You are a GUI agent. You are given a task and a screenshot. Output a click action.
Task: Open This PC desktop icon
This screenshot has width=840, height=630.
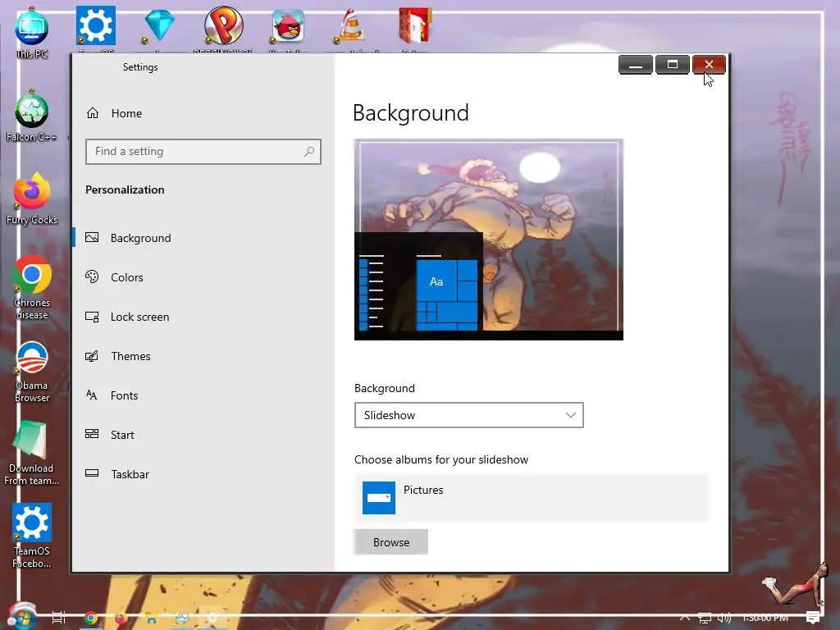pos(32,32)
